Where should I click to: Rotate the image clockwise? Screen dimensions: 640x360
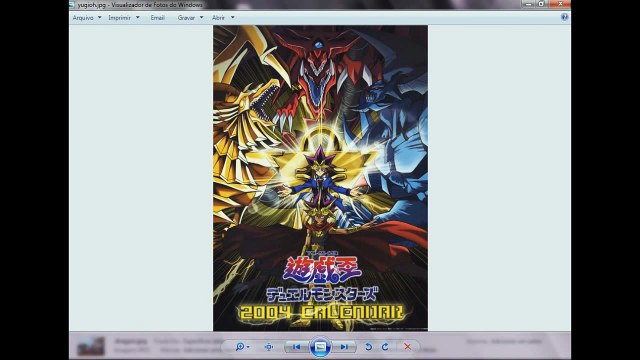point(385,347)
